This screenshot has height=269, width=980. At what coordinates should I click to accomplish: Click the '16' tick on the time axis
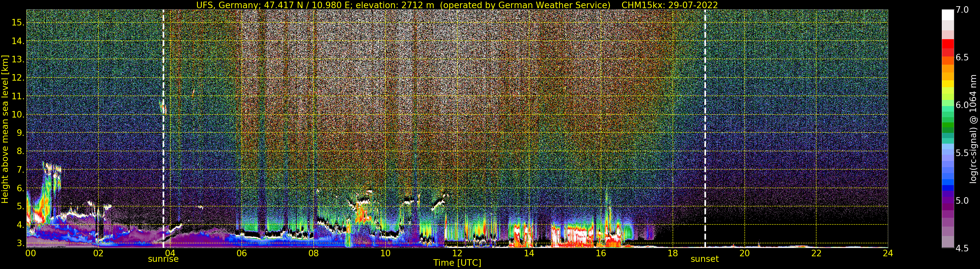click(601, 253)
